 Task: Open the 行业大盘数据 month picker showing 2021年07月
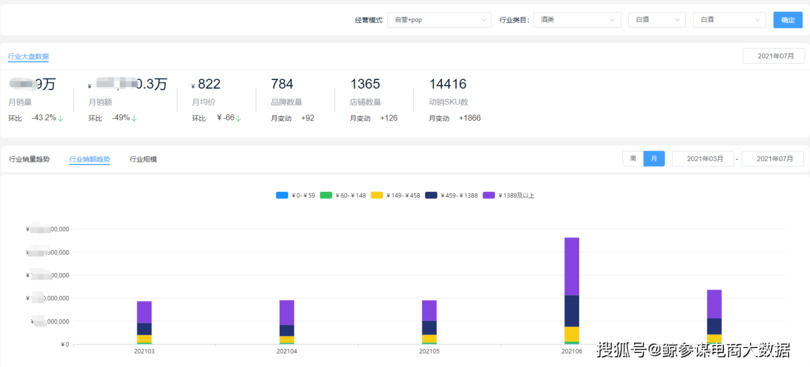point(773,56)
